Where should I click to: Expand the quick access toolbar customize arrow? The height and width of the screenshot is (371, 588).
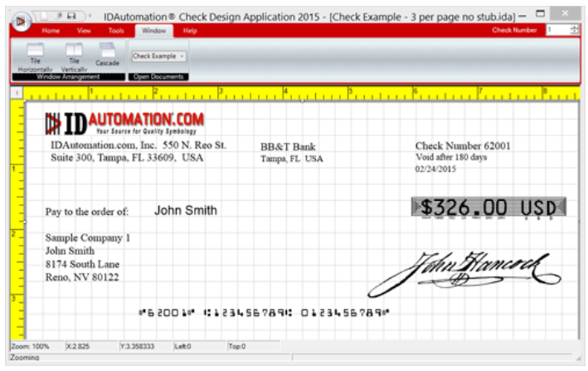pos(90,16)
